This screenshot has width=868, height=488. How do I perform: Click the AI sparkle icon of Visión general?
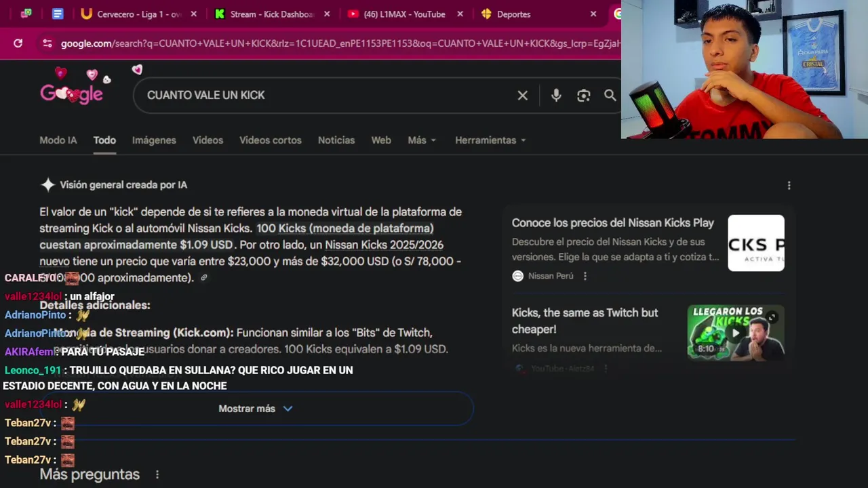point(47,184)
